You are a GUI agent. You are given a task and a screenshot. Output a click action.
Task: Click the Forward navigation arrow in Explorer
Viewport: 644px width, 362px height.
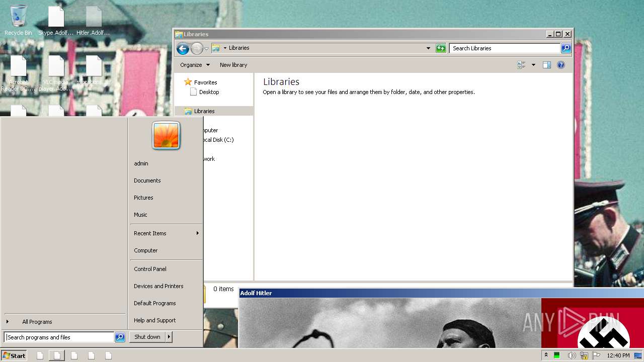tap(197, 48)
